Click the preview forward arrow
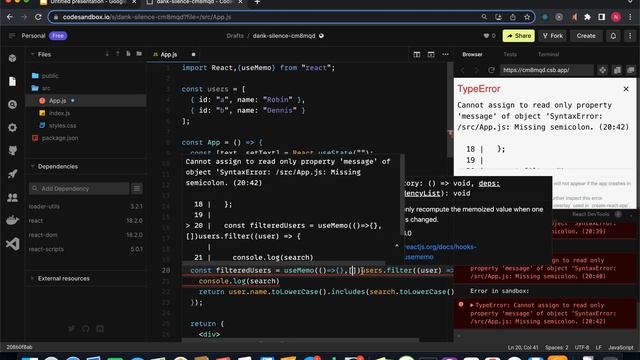 476,70
